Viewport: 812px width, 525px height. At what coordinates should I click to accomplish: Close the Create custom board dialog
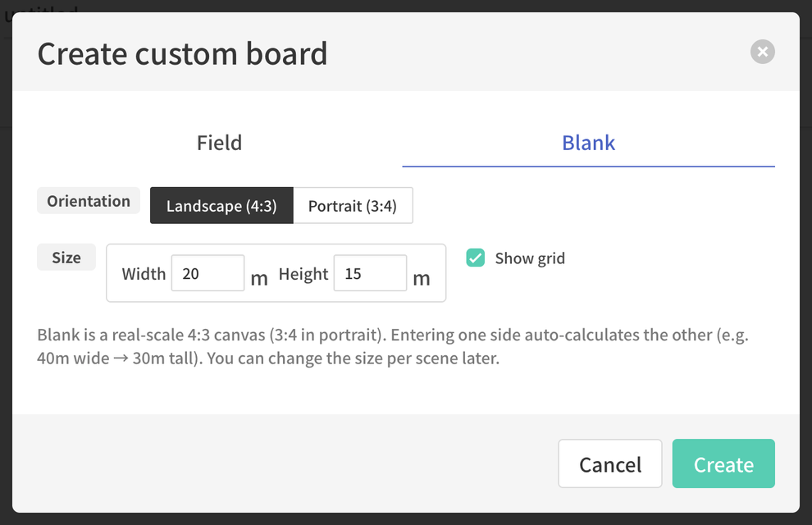tap(762, 52)
